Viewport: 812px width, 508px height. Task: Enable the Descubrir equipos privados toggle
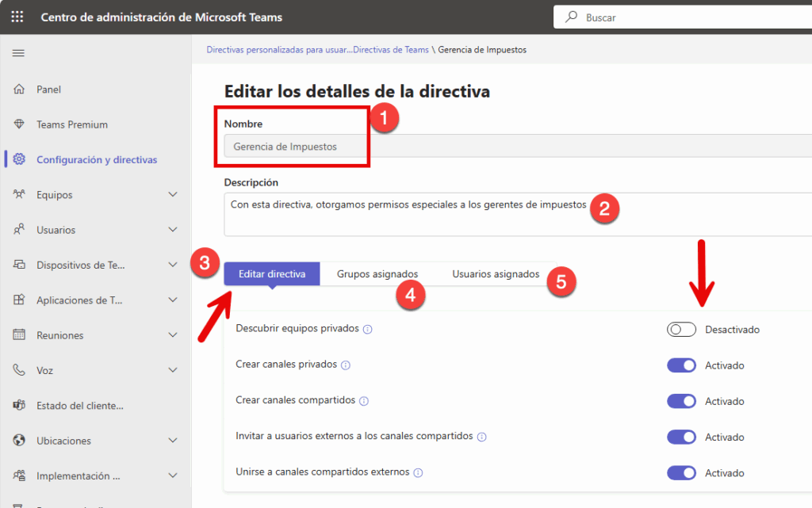tap(681, 330)
